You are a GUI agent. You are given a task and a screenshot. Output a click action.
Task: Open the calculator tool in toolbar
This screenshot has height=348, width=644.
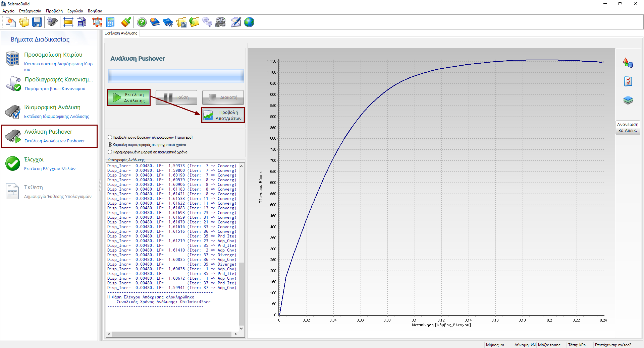pos(110,22)
